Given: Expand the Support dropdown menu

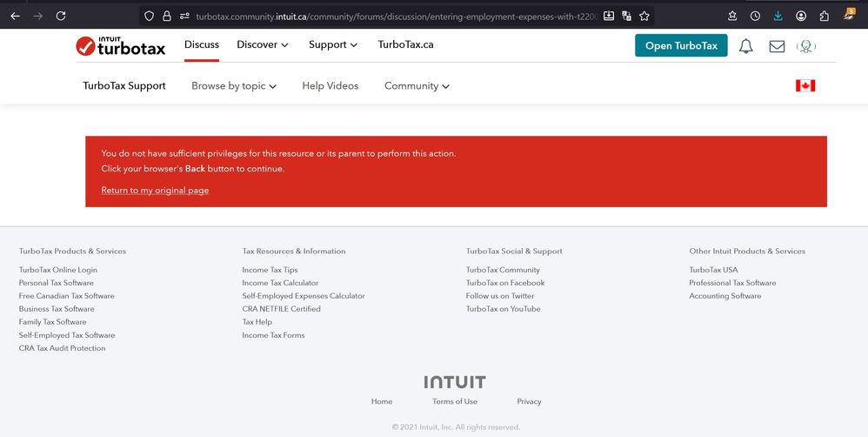Looking at the screenshot, I should pyautogui.click(x=332, y=44).
